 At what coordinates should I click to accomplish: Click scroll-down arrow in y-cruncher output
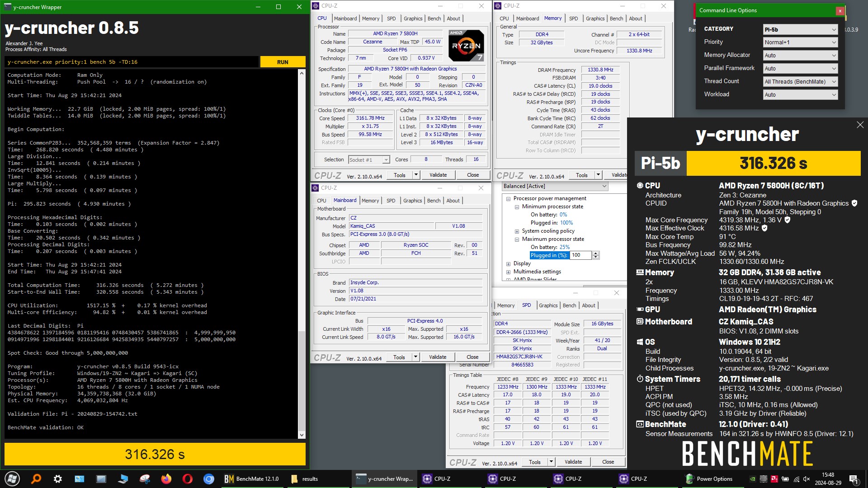click(x=302, y=435)
